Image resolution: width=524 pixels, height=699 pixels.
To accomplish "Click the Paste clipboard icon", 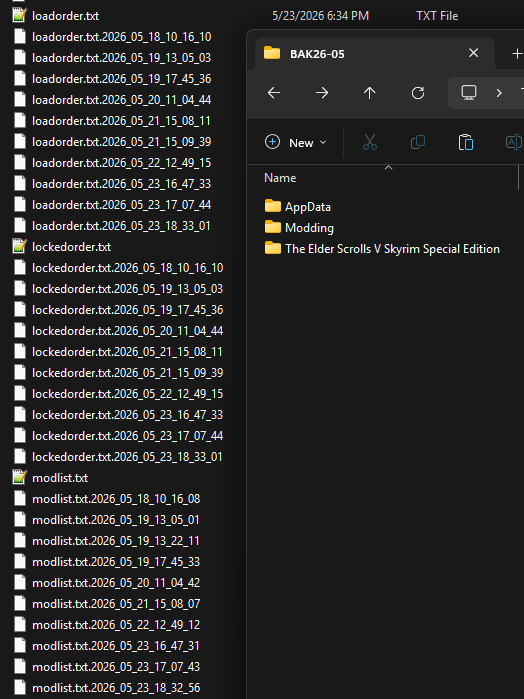I will click(x=466, y=142).
